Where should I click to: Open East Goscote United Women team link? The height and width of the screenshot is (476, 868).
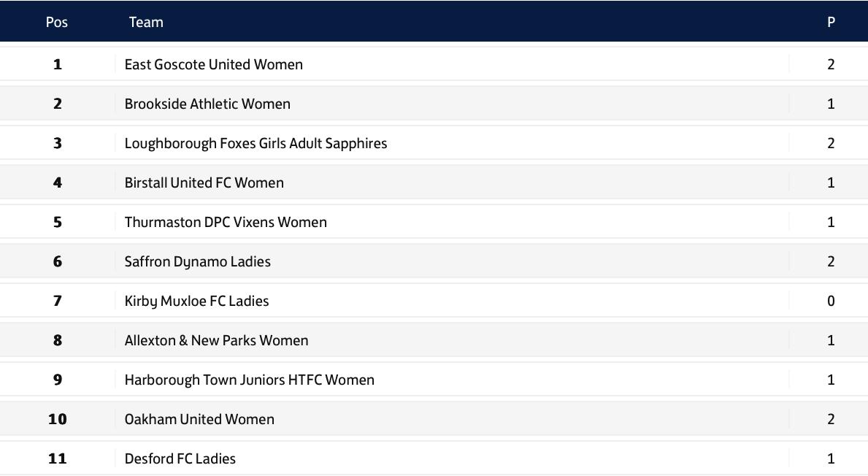point(213,64)
